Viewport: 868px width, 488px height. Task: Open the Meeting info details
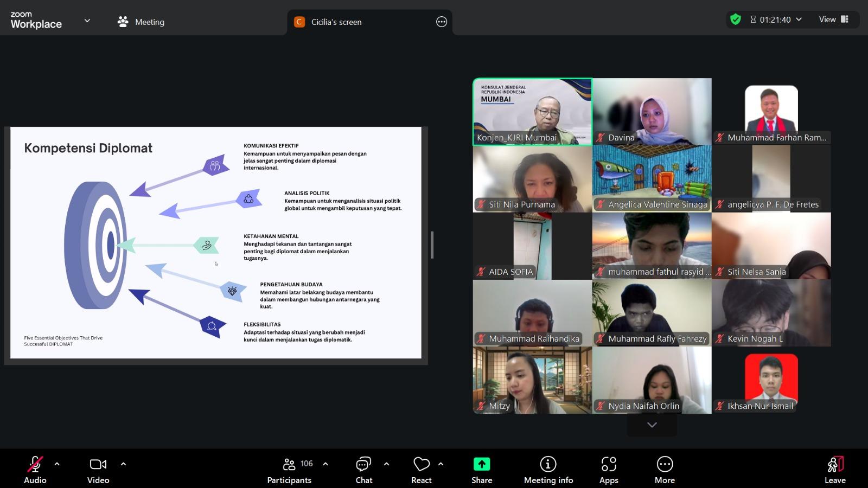point(548,470)
